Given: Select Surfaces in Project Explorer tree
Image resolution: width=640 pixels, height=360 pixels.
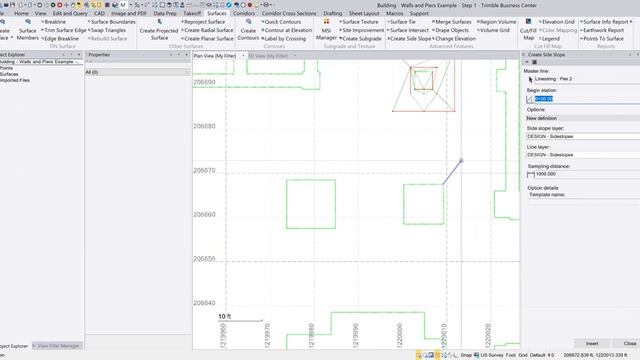Looking at the screenshot, I should point(9,74).
